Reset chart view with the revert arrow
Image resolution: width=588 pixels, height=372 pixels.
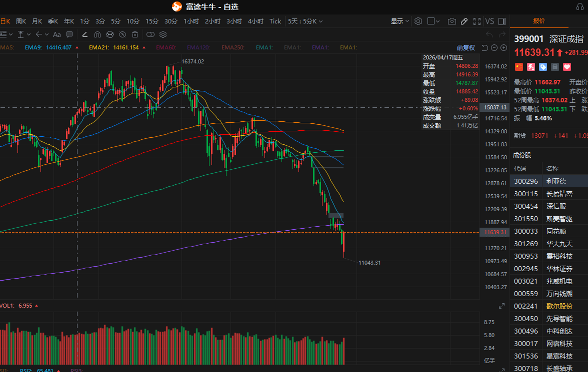coord(484,47)
